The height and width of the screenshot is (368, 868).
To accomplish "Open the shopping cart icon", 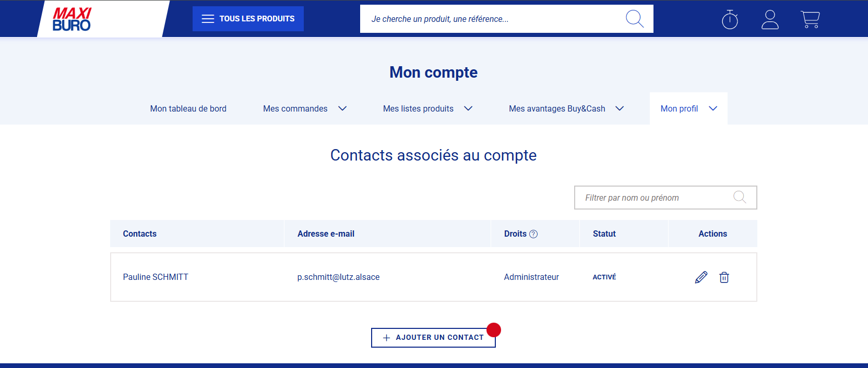I will tap(810, 20).
